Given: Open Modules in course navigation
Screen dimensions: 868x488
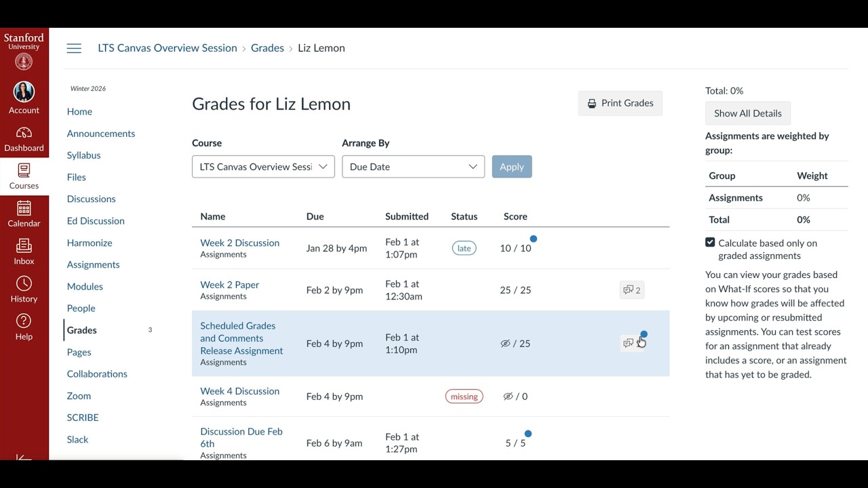Looking at the screenshot, I should coord(85,286).
